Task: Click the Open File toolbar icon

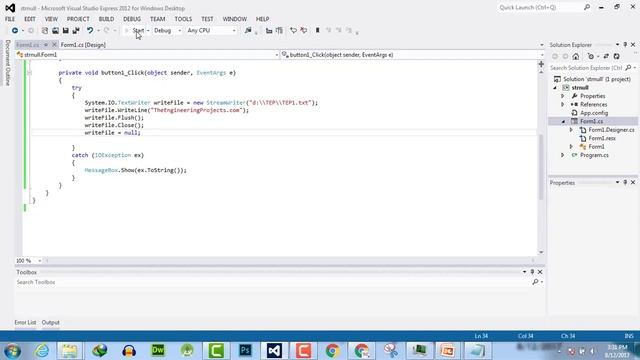Action: [x=55, y=31]
